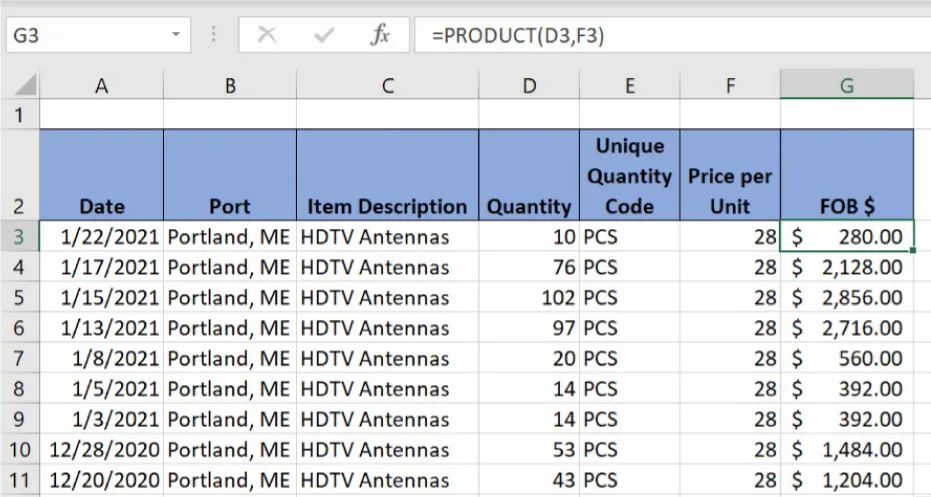Select the date cell 12/28/2020
This screenshot has width=931, height=497.
click(x=101, y=450)
